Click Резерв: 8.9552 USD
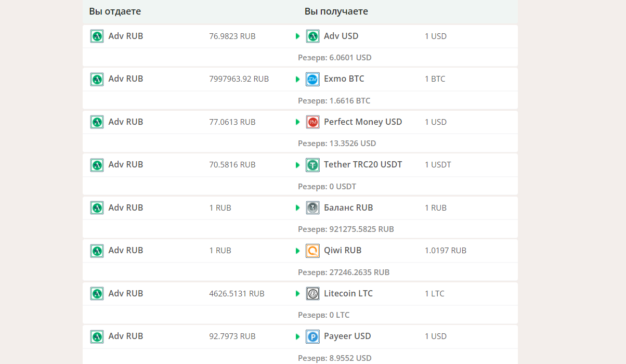This screenshot has width=626, height=364. click(x=335, y=358)
